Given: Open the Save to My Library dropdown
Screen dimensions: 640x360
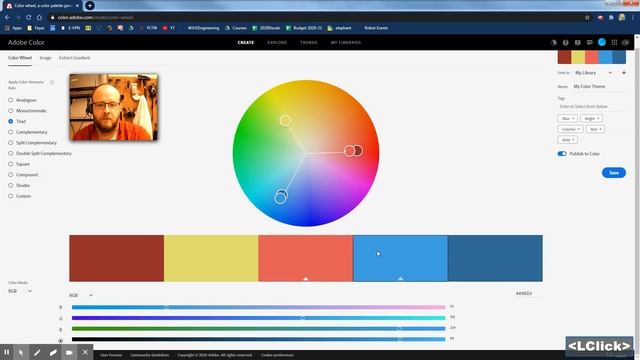Looking at the screenshot, I should pyautogui.click(x=593, y=73).
